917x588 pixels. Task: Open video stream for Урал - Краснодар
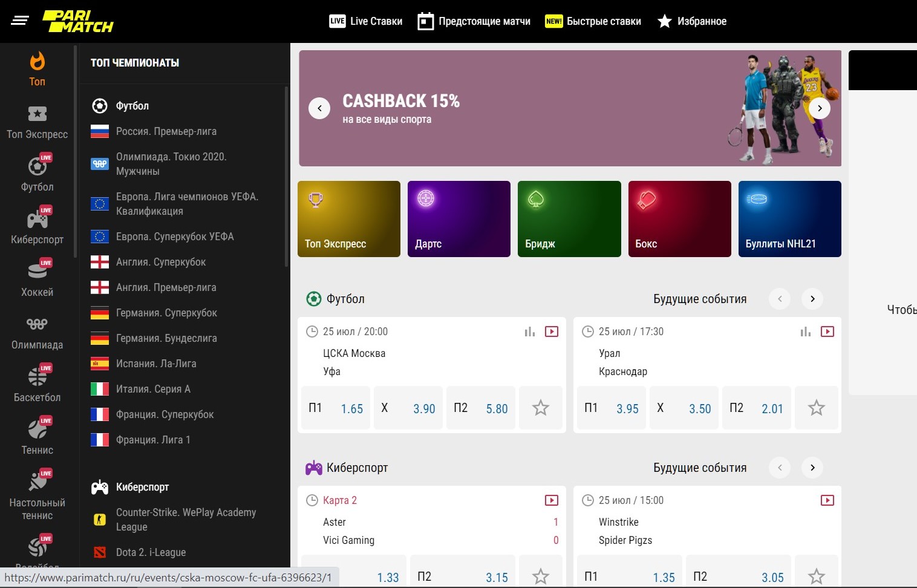coord(827,332)
